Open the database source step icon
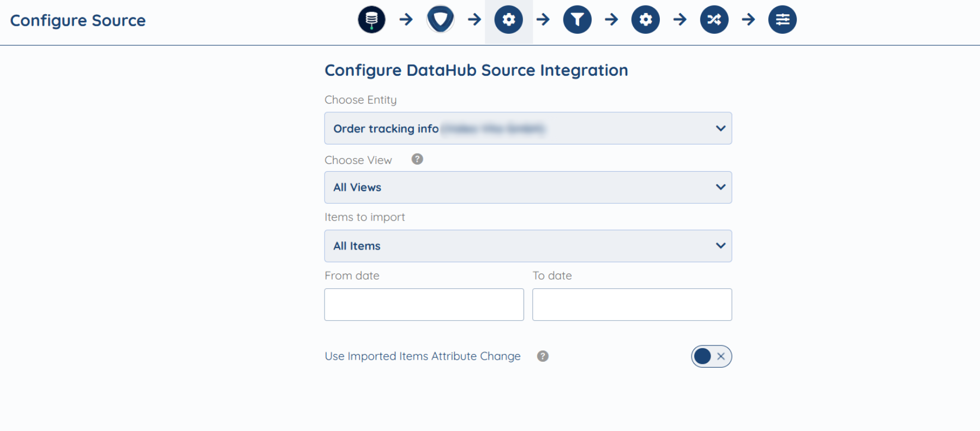Image resolution: width=980 pixels, height=431 pixels. pyautogui.click(x=371, y=20)
